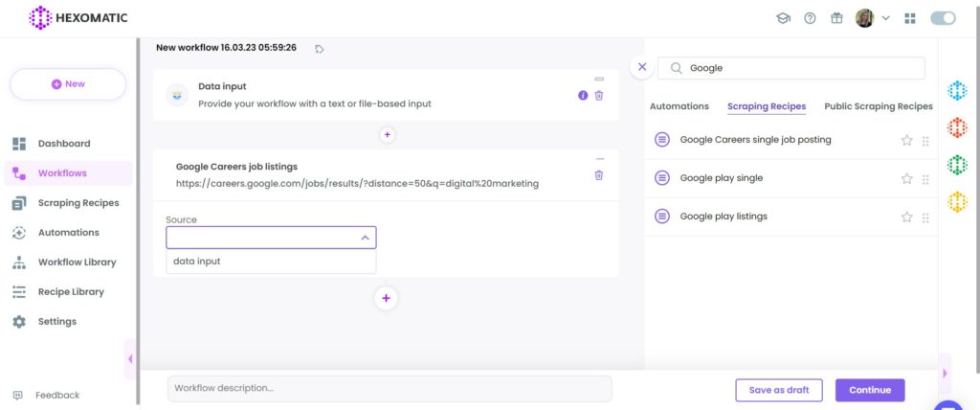Add step between Data input and Google Careers
Image resolution: width=980 pixels, height=410 pixels.
coord(387,134)
